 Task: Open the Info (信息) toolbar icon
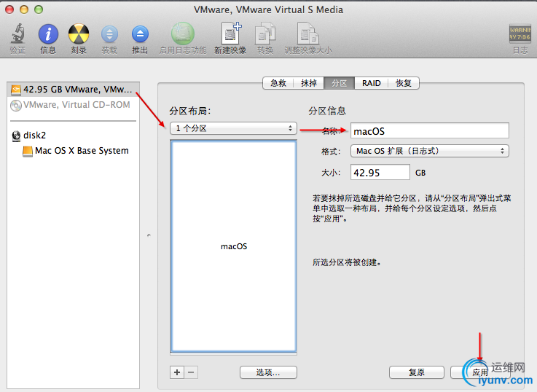[x=48, y=34]
